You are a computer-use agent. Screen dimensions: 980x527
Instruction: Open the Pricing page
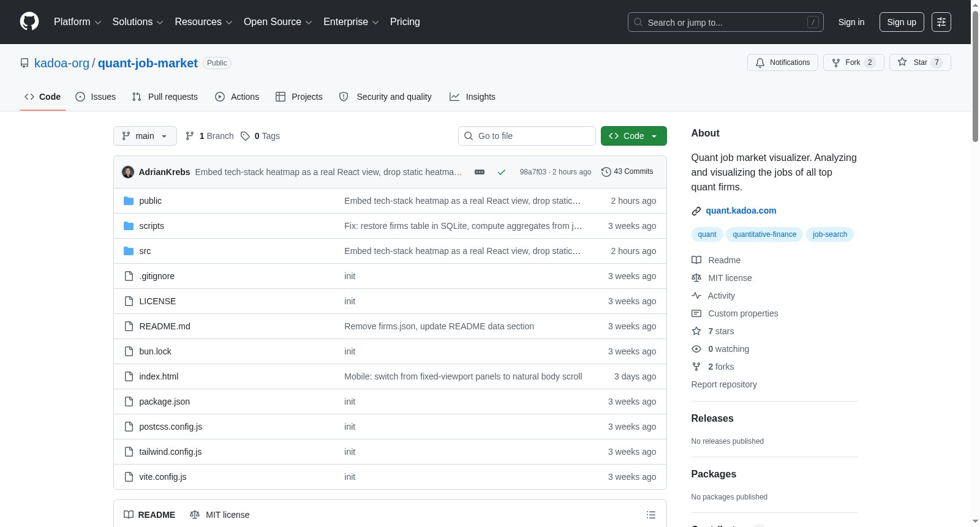pos(405,22)
